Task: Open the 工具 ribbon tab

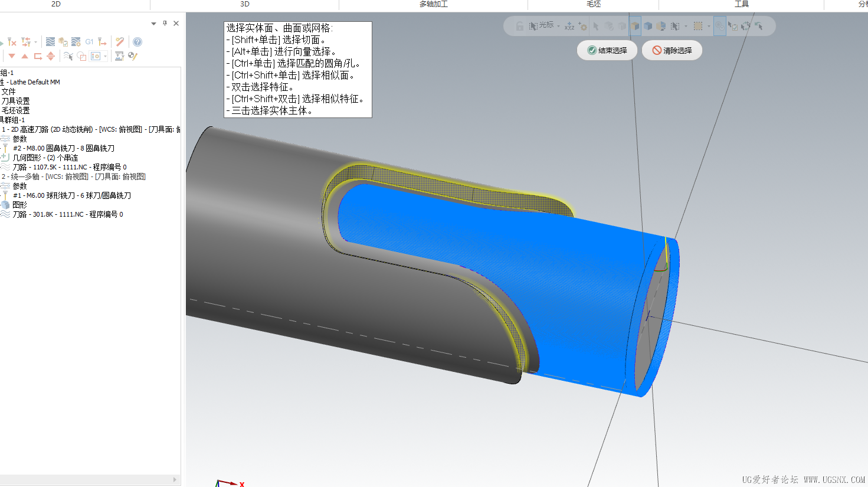Action: 742,4
